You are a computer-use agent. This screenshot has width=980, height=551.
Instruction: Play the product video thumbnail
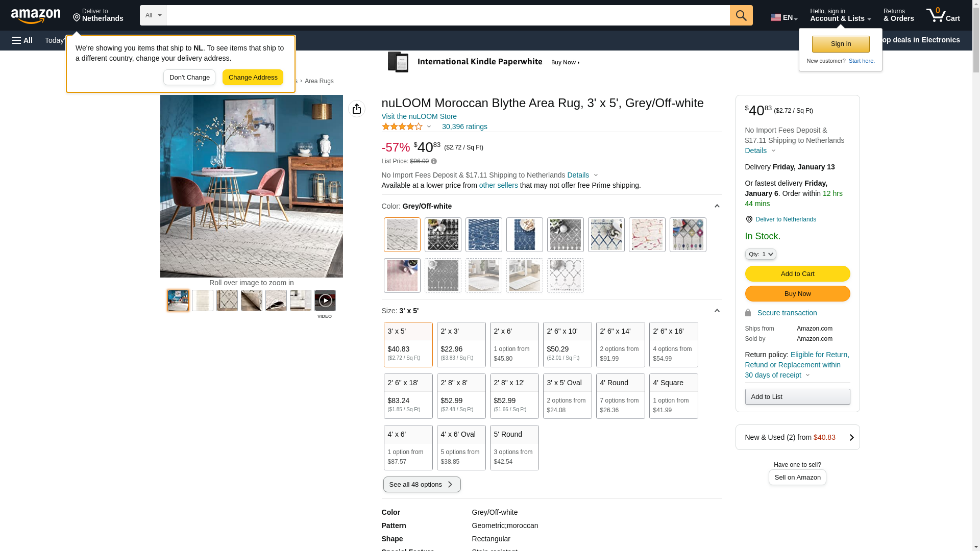(325, 300)
